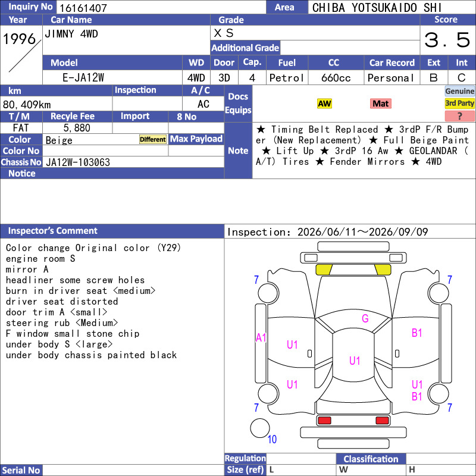Click the pink Mat equipment badge
Viewport: 476px width, 476px height.
pos(380,104)
